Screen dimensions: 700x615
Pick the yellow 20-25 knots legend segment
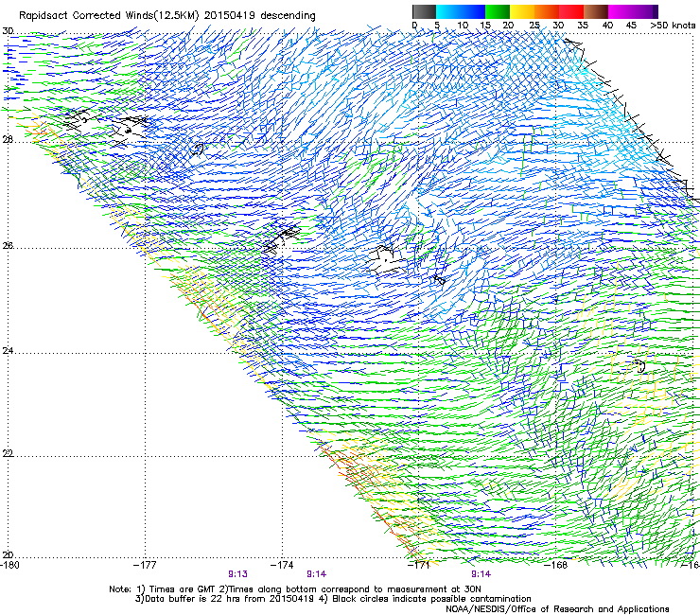[x=522, y=11]
